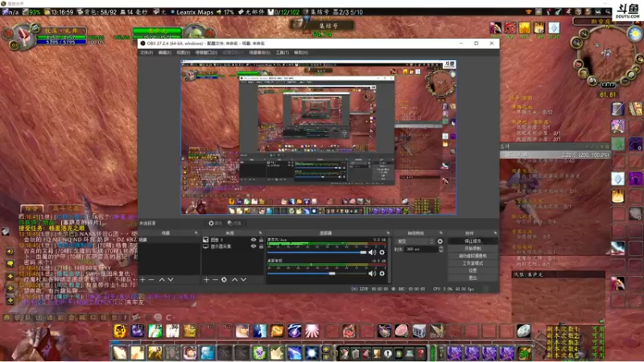
Task: Open 停靠窗口(D) menu in OBS
Action: tap(206, 52)
